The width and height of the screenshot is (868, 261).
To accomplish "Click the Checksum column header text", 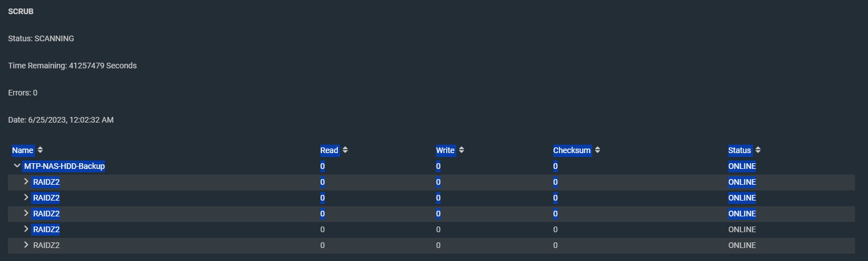I will (572, 150).
